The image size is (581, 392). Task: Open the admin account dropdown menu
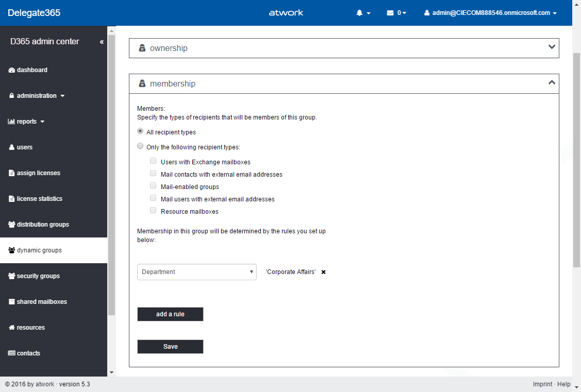pos(490,13)
